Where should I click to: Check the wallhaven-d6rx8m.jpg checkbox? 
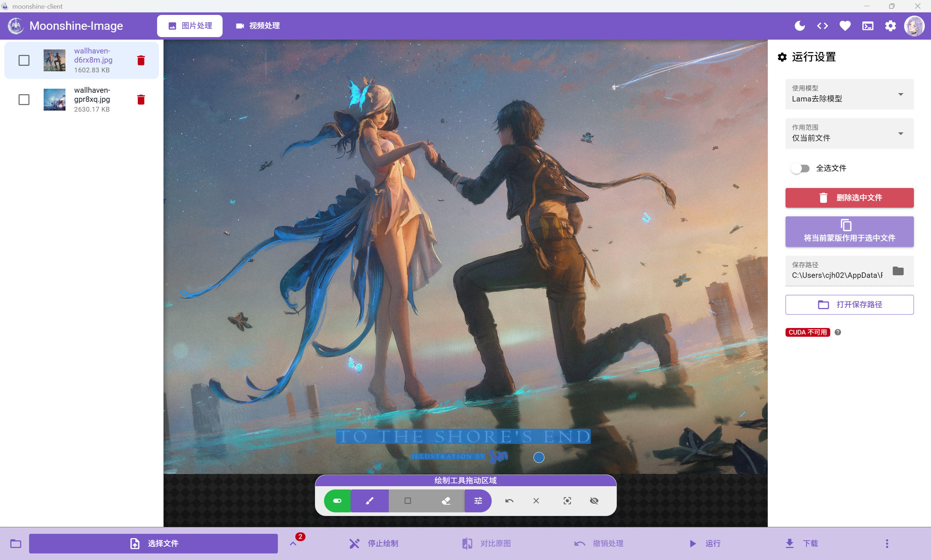point(24,60)
